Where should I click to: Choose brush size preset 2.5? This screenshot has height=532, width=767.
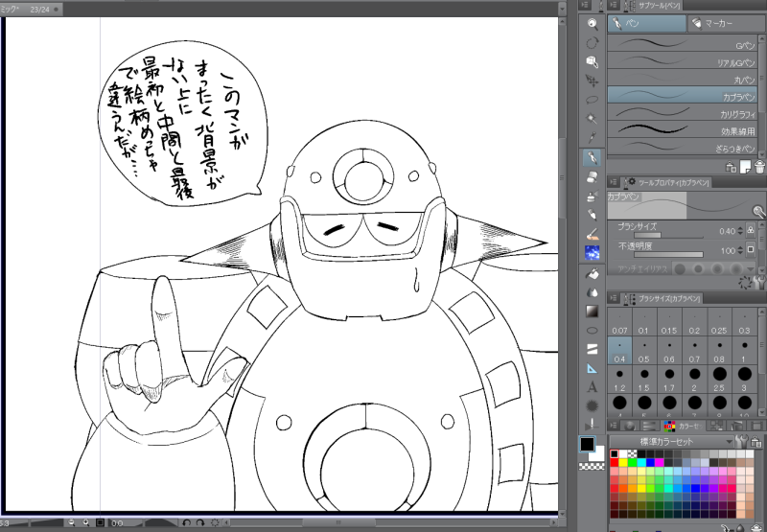(x=719, y=380)
